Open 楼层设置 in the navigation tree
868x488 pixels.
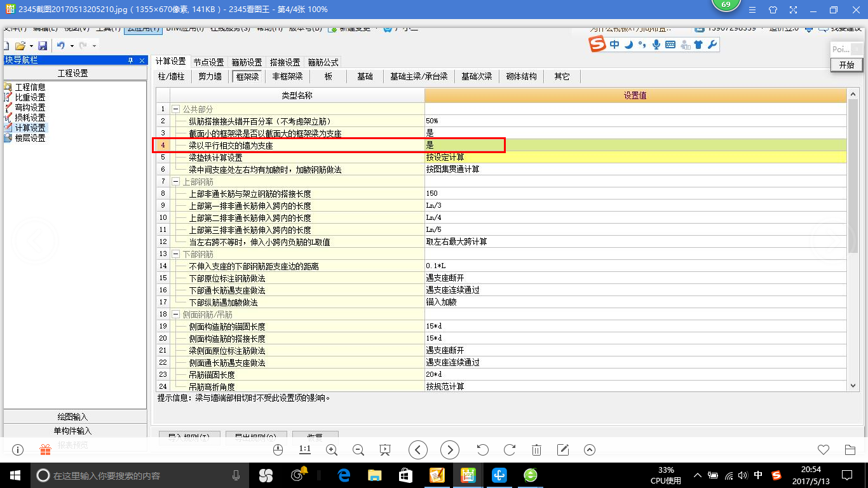pyautogui.click(x=30, y=138)
